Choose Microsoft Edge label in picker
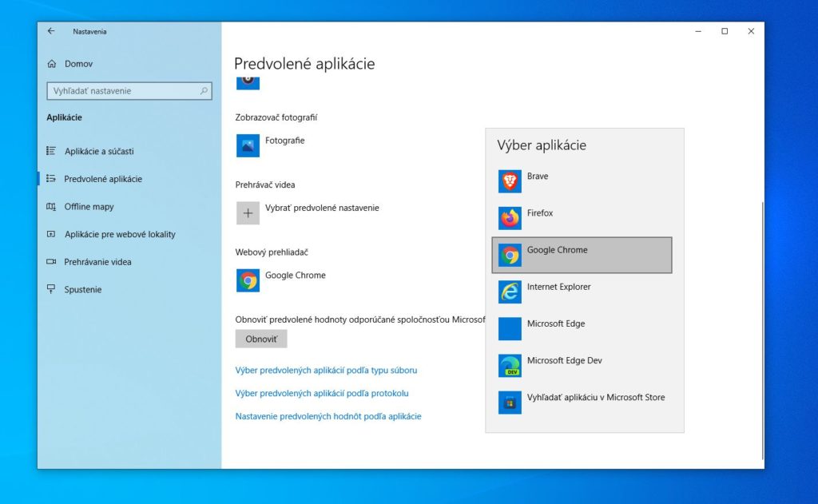 (x=556, y=323)
